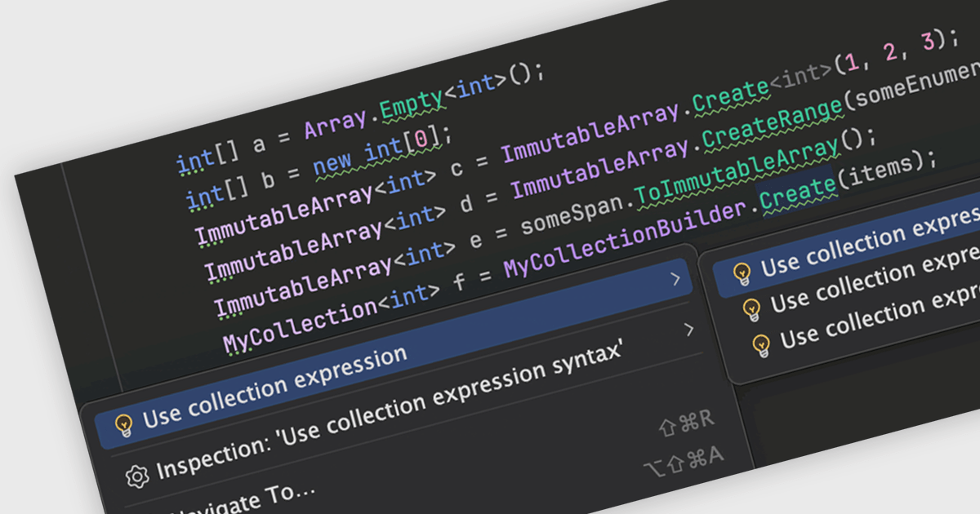Click the gear icon next to the Inspection entry
Screen dimensions: 980x514
click(x=137, y=476)
